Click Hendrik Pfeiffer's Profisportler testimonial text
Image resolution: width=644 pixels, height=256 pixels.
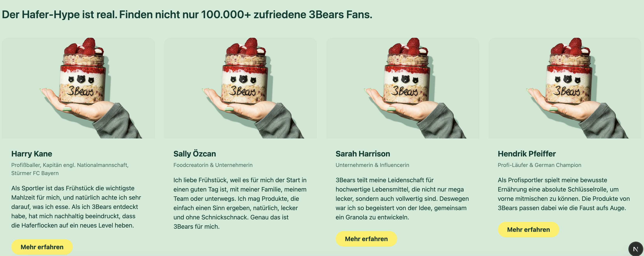click(563, 194)
